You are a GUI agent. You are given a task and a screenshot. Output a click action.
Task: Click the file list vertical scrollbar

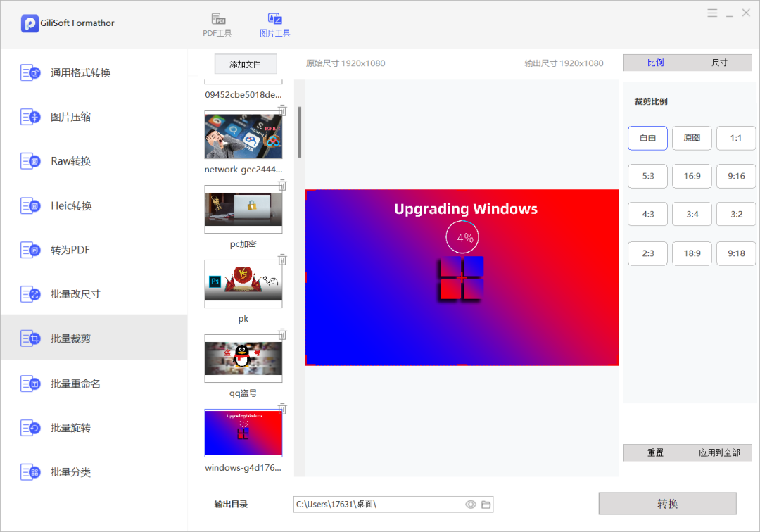pos(300,132)
